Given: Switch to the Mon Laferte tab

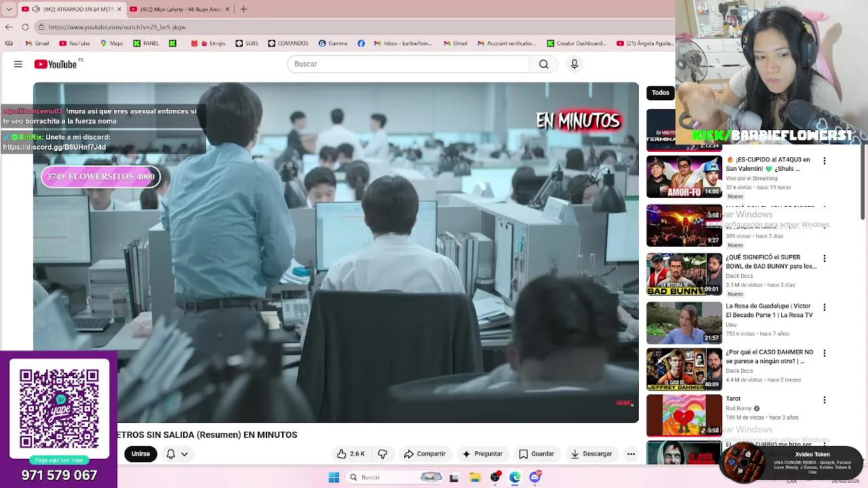Looking at the screenshot, I should tap(180, 9).
